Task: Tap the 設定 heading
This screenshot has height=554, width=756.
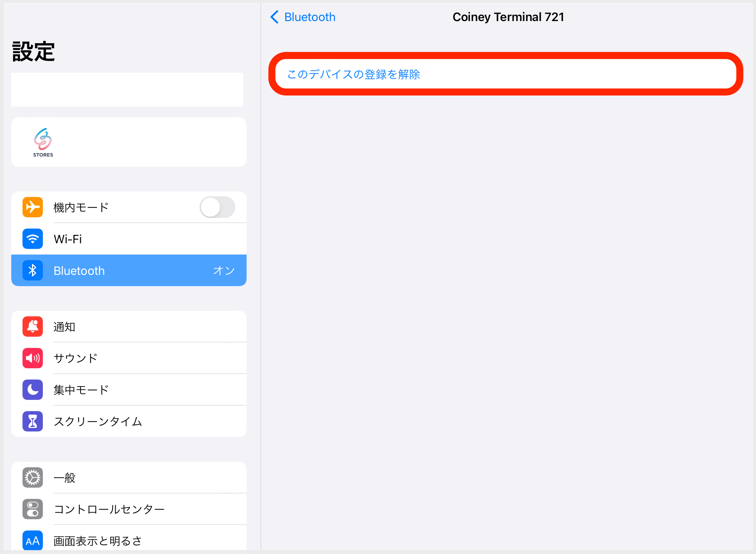Action: (x=33, y=52)
